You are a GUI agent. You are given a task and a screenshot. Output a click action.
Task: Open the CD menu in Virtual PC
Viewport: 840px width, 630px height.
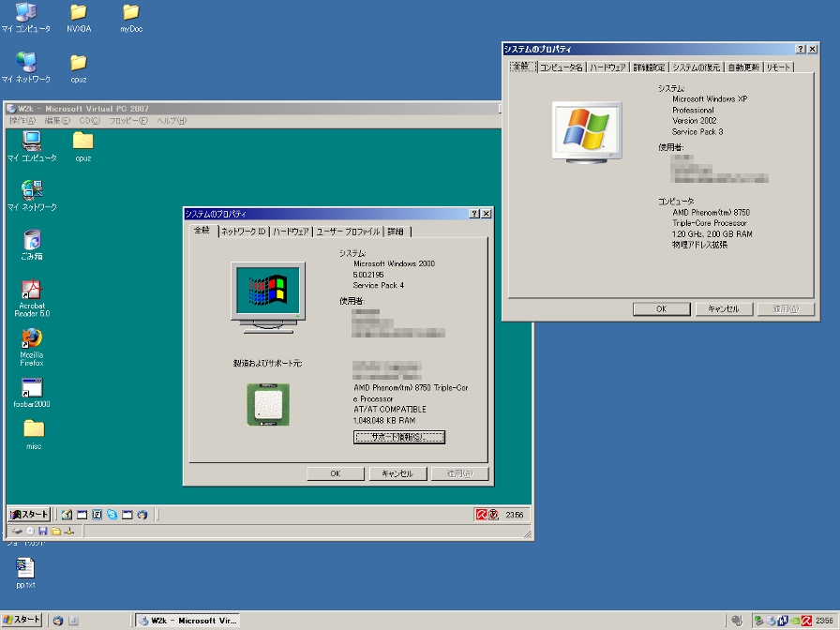89,121
